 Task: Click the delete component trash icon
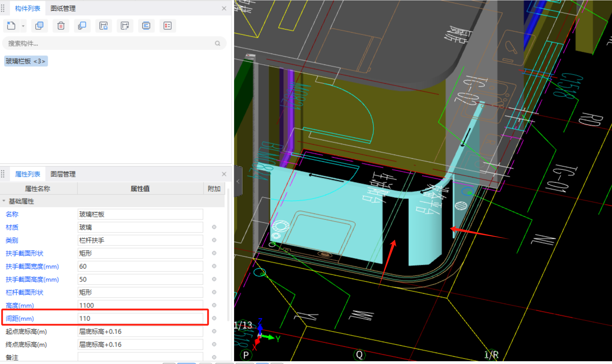pyautogui.click(x=61, y=26)
